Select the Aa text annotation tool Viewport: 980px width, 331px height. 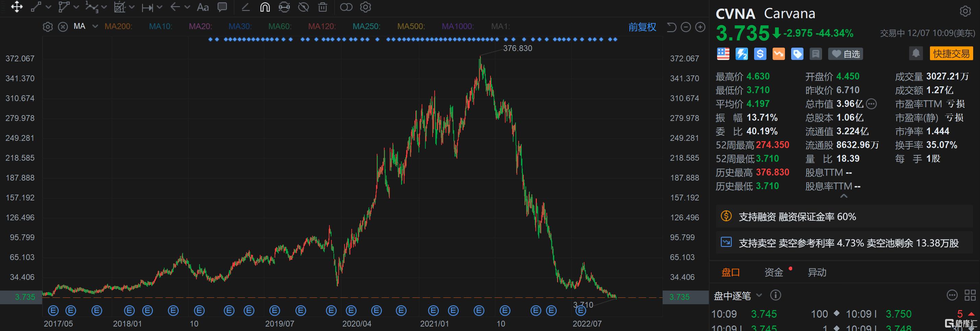203,7
